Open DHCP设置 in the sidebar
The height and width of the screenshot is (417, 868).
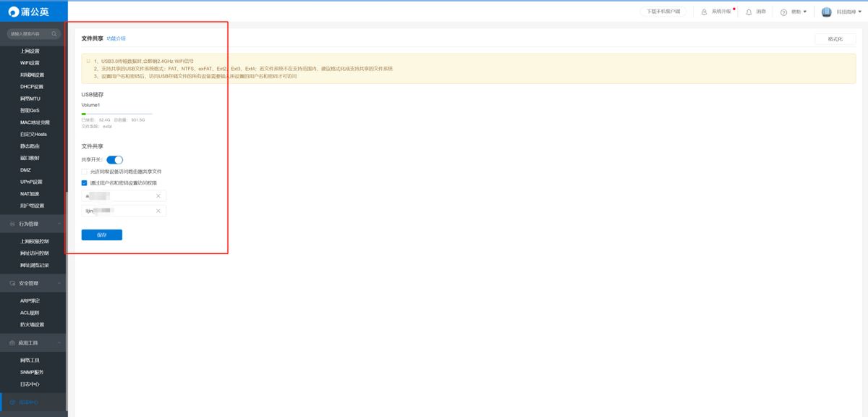point(32,87)
